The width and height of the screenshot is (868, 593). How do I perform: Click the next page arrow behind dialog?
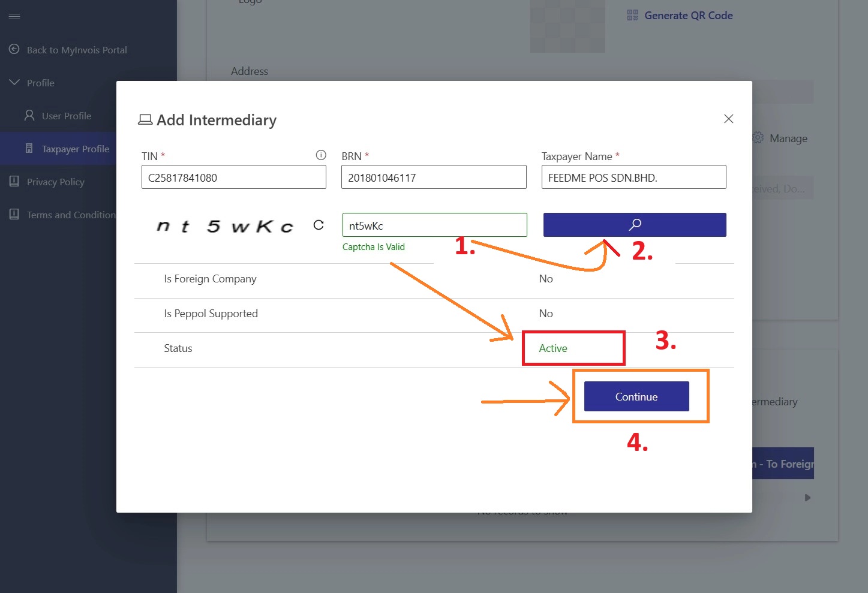(807, 498)
